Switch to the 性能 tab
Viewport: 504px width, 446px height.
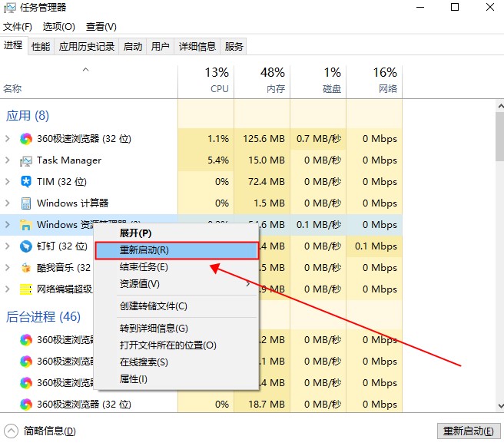[41, 47]
